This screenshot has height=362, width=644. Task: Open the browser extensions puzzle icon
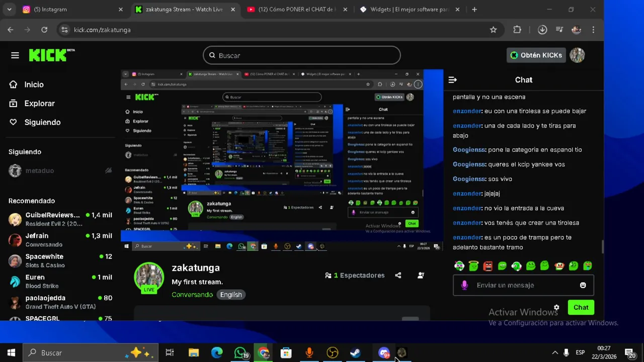pos(517,30)
